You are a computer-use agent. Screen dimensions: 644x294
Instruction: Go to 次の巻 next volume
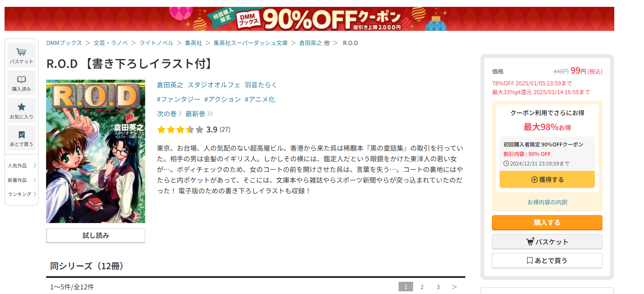(x=169, y=114)
